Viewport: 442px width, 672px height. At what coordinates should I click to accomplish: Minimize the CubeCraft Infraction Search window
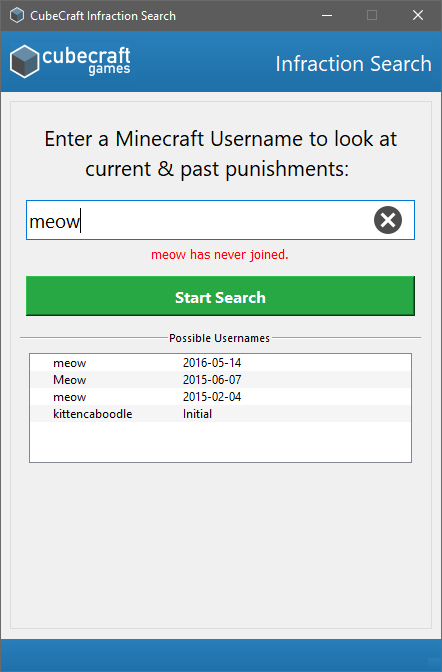pos(327,15)
